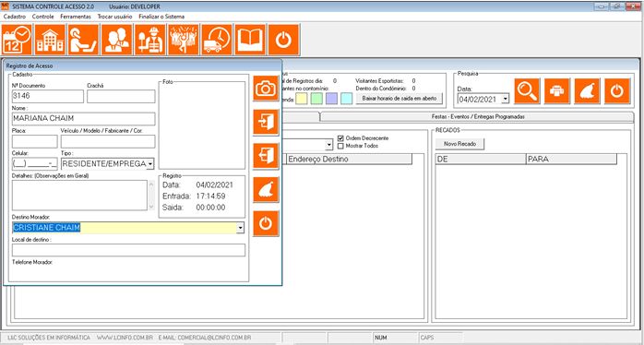The width and height of the screenshot is (644, 345).
Task: Click the cyan legend swatch
Action: (x=347, y=99)
